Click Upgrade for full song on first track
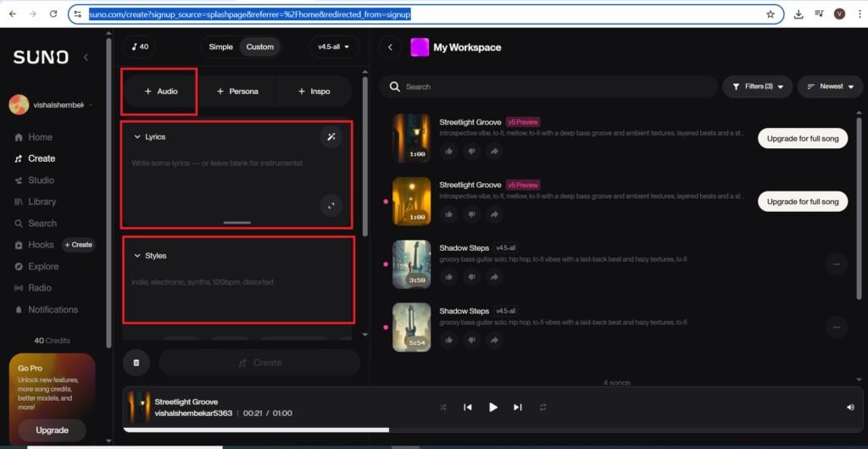Screen dimensions: 868x449 coord(802,138)
